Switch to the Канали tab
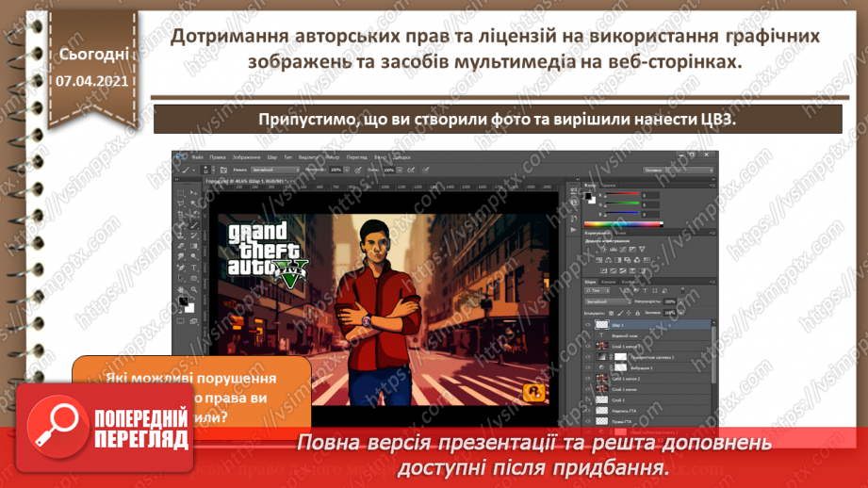The height and width of the screenshot is (488, 868). (x=609, y=283)
